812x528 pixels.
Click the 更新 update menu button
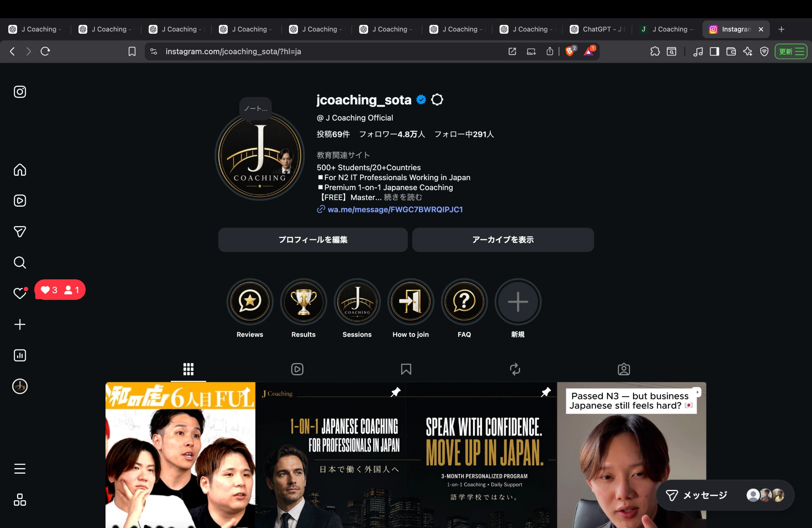(791, 51)
